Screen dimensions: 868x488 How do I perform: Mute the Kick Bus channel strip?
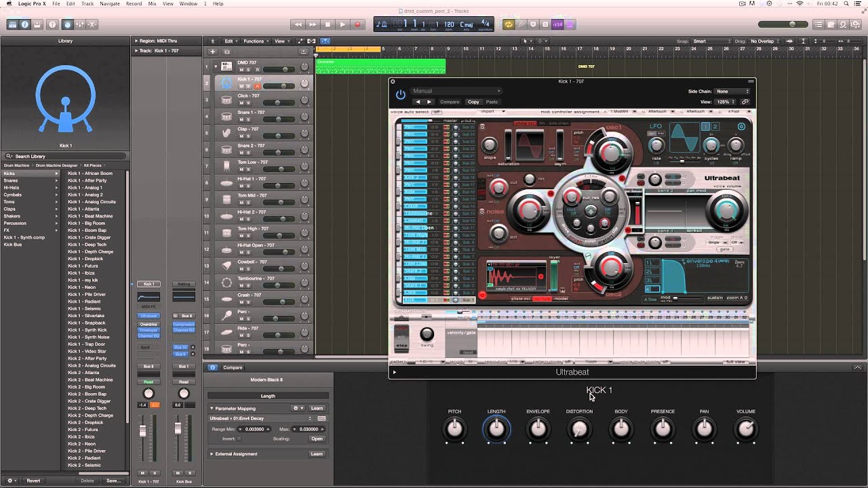coord(178,473)
